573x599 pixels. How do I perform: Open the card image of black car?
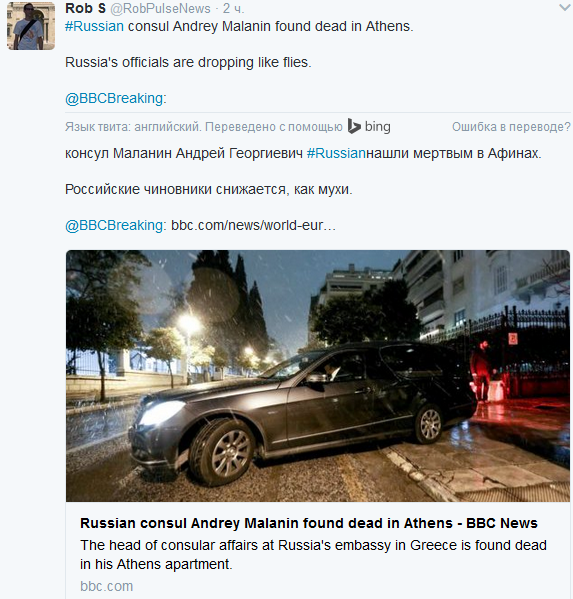pos(318,376)
